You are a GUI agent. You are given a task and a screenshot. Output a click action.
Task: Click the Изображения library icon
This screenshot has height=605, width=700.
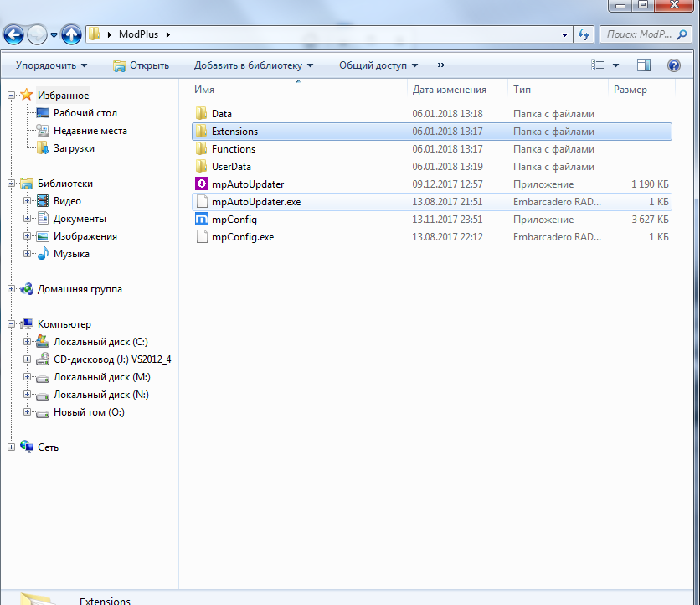tap(43, 236)
